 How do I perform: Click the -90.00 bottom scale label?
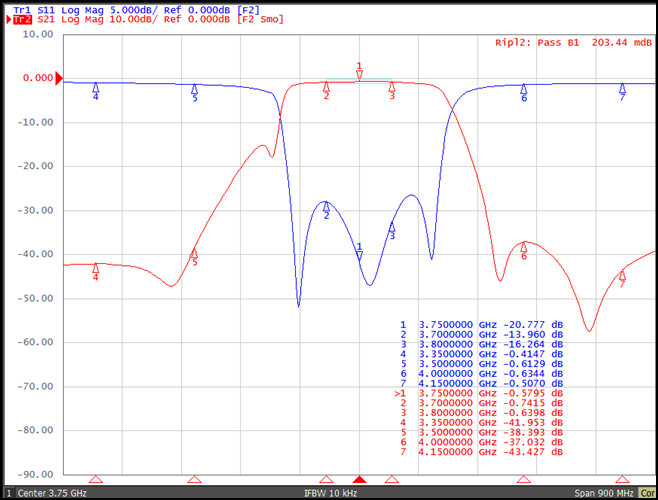[35, 474]
